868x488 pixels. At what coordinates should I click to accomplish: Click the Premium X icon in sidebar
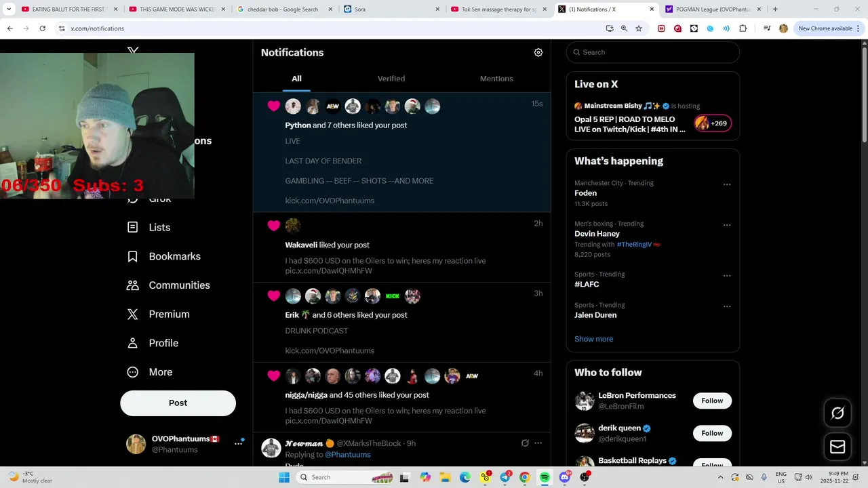click(x=133, y=314)
